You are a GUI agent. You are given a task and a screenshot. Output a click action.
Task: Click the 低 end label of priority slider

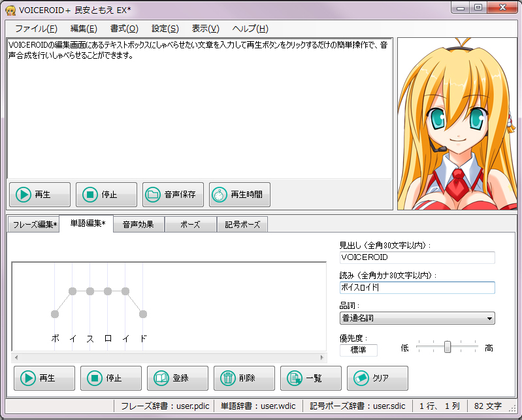point(405,348)
